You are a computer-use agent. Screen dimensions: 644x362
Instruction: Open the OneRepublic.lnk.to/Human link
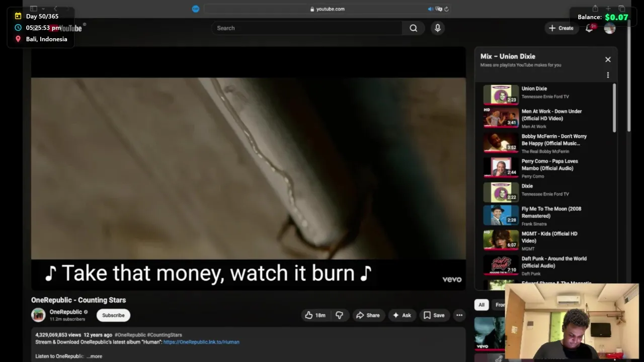[201, 342]
